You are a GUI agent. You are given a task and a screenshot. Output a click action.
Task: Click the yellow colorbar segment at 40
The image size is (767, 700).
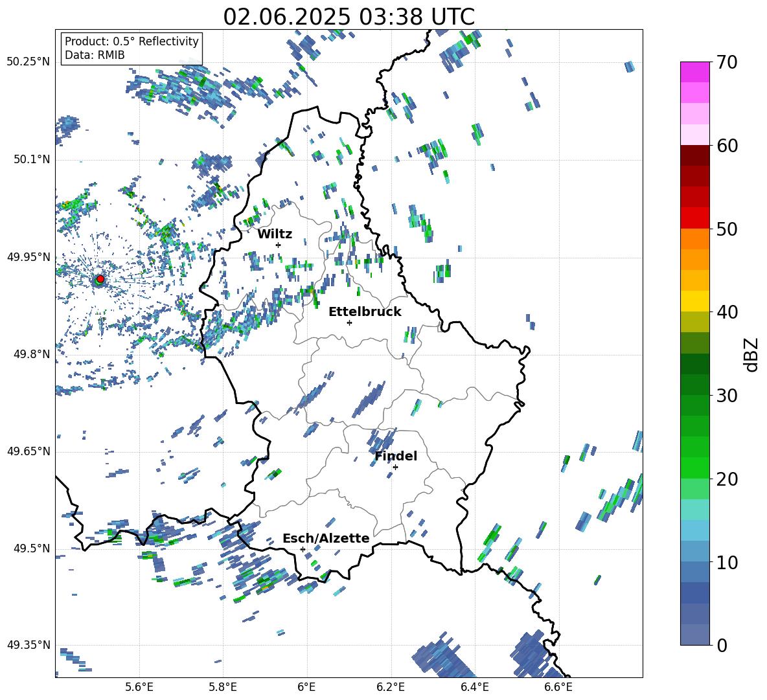click(x=694, y=301)
